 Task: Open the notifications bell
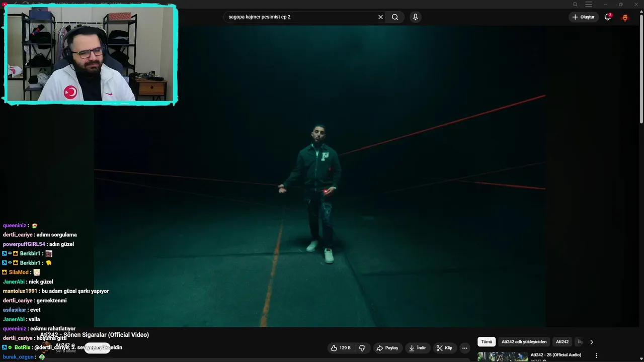608,17
